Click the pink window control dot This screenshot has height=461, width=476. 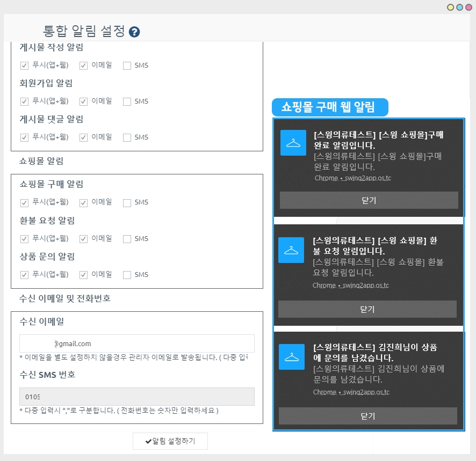[468, 7]
